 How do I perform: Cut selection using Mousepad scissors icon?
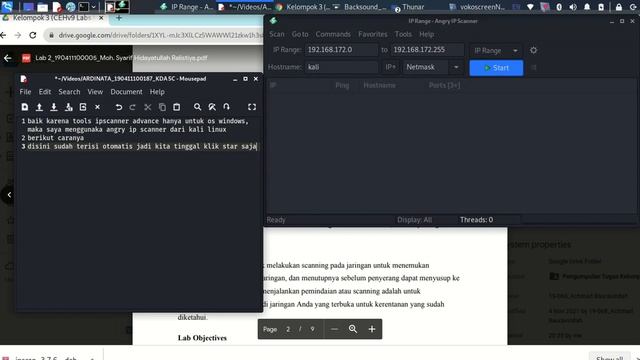pyautogui.click(x=147, y=107)
